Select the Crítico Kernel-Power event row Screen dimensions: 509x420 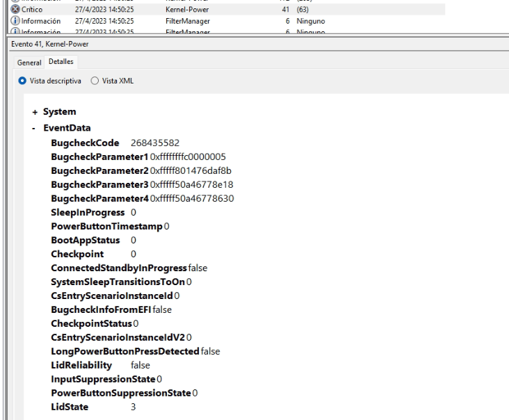227,10
